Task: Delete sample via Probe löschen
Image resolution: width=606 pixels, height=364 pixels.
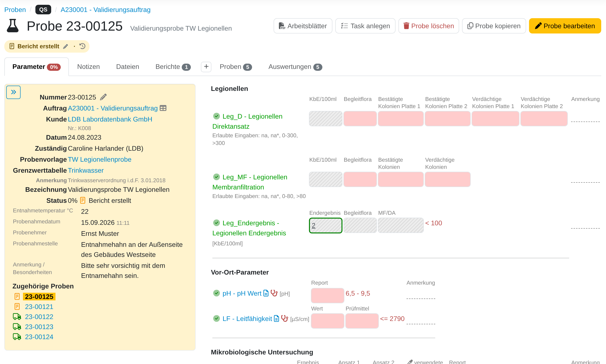Action: click(429, 26)
